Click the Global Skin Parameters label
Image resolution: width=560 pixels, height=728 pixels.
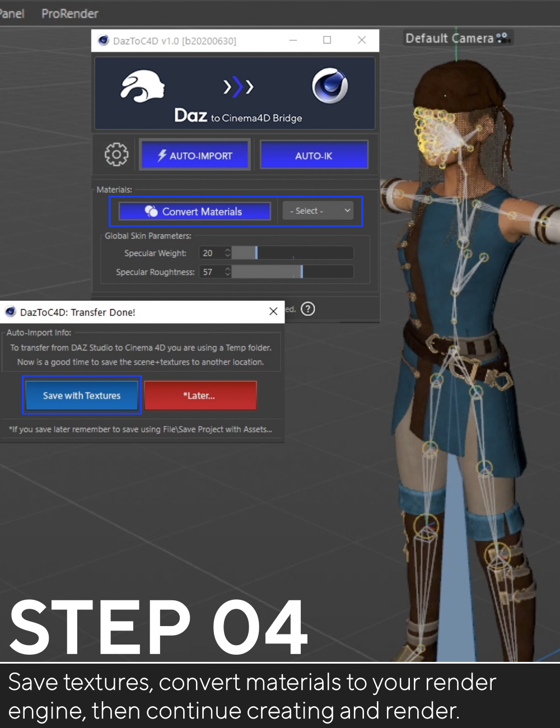(148, 236)
